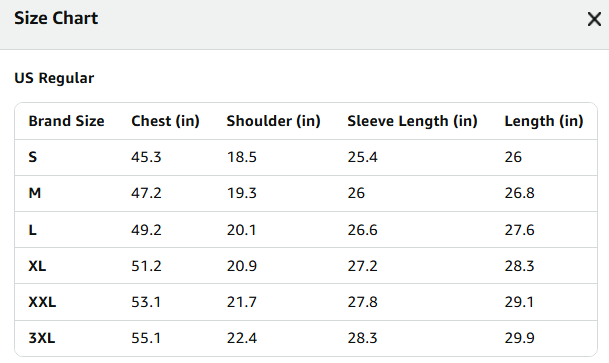This screenshot has height=363, width=609.
Task: Select the XXL size row label
Action: click(x=42, y=302)
